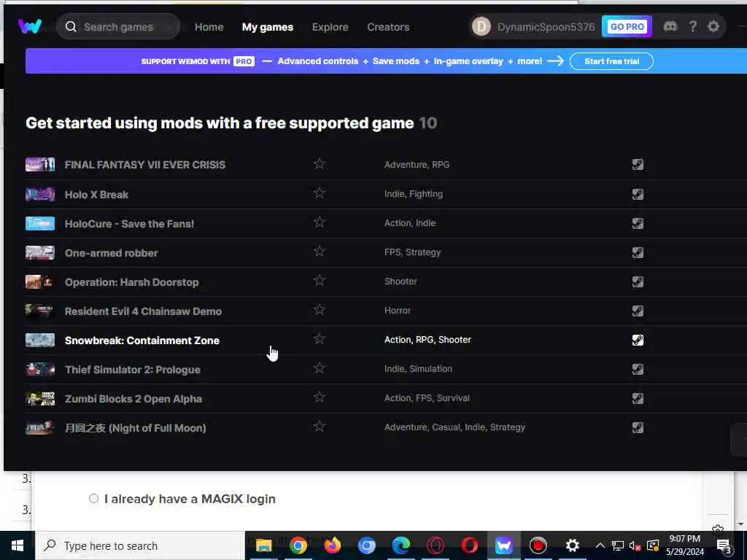
Task: Click the DynamicSpoon5376 avatar icon
Action: pos(481,27)
